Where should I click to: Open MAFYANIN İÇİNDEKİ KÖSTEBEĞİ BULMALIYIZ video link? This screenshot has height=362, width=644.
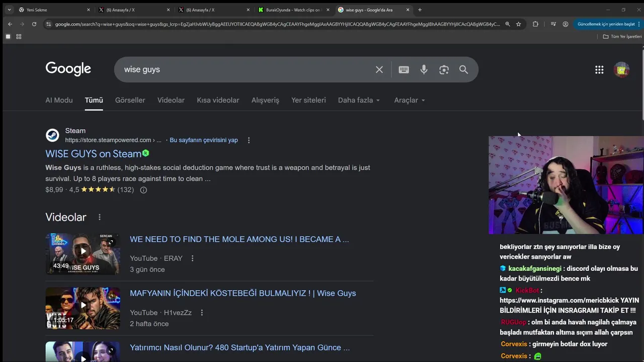pyautogui.click(x=243, y=293)
